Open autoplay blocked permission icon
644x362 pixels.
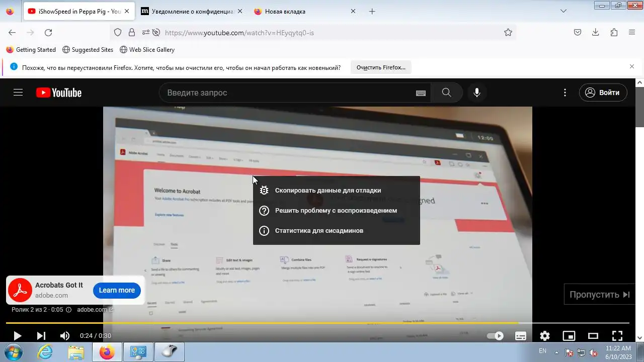tap(156, 32)
